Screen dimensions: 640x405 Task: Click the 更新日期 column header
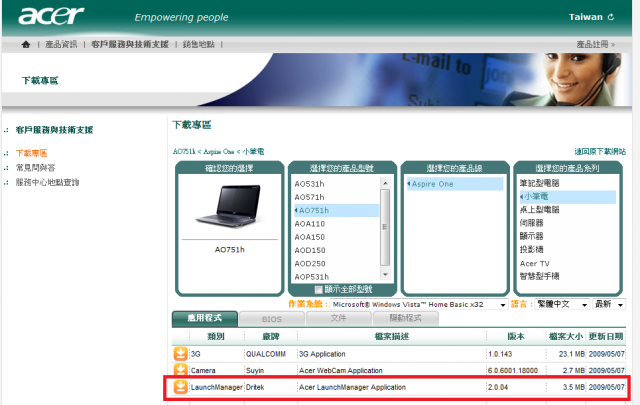pyautogui.click(x=606, y=336)
